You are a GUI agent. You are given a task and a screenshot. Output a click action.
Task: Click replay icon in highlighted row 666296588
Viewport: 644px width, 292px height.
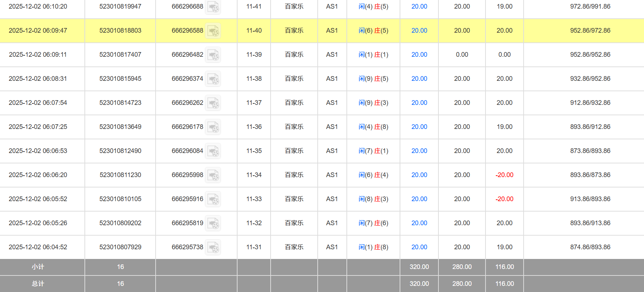point(213,31)
